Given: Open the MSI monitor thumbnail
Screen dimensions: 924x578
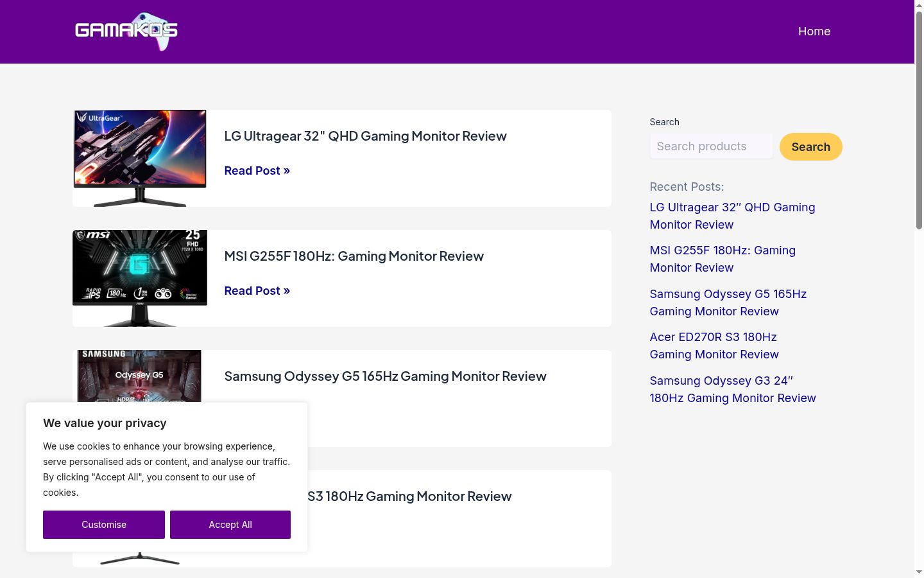Looking at the screenshot, I should pyautogui.click(x=140, y=278).
